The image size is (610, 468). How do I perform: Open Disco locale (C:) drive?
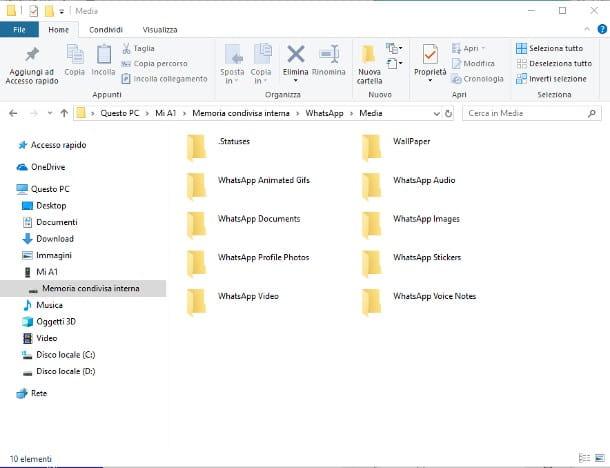coord(59,354)
